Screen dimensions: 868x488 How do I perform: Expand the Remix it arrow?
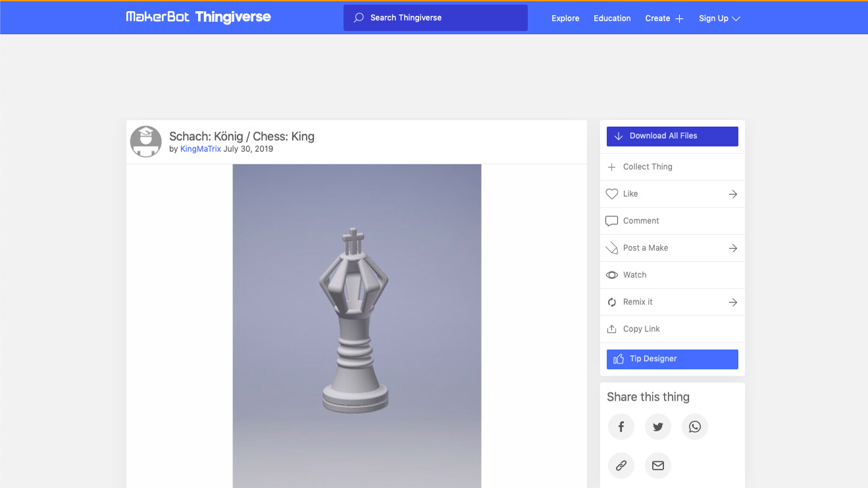tap(732, 302)
